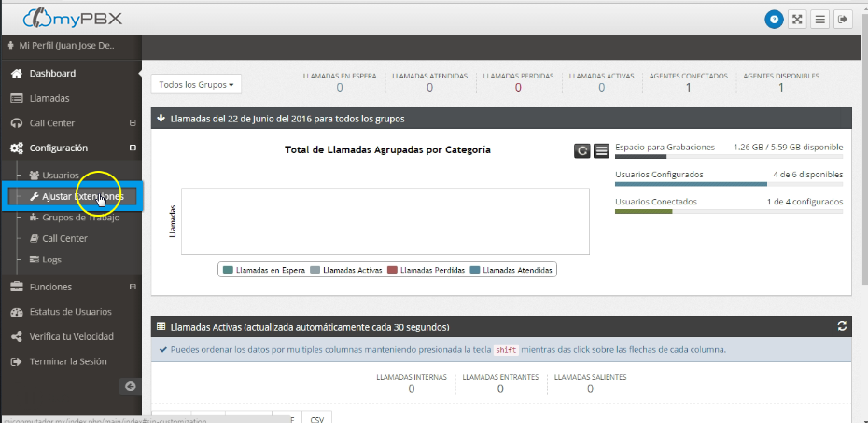This screenshot has width=868, height=423.
Task: Open Verifica tu Velocidad page
Action: coord(71,336)
